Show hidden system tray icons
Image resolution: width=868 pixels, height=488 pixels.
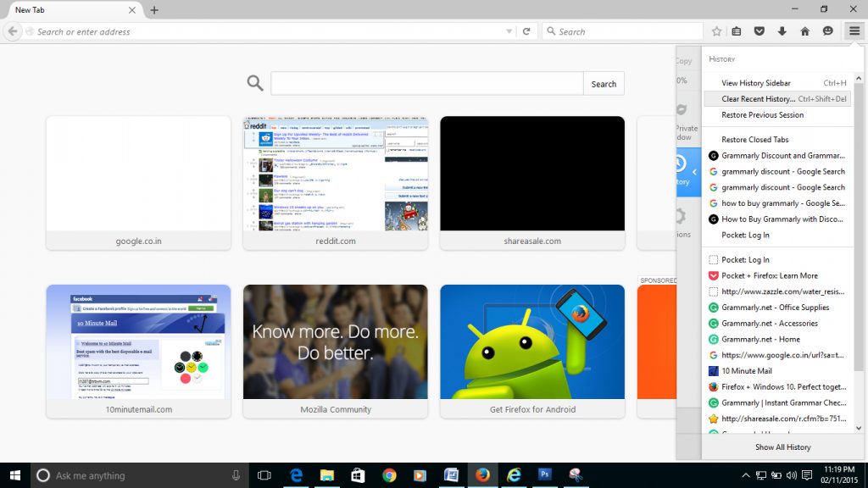[x=746, y=475]
